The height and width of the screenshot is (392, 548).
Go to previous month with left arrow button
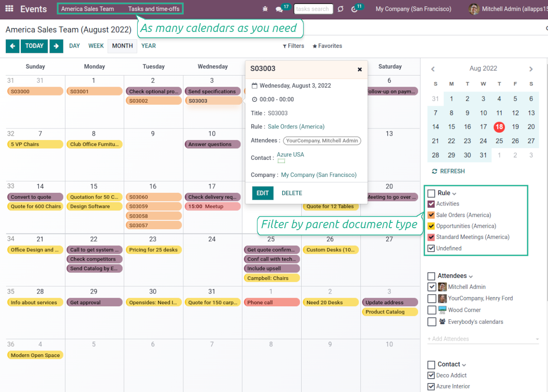13,46
